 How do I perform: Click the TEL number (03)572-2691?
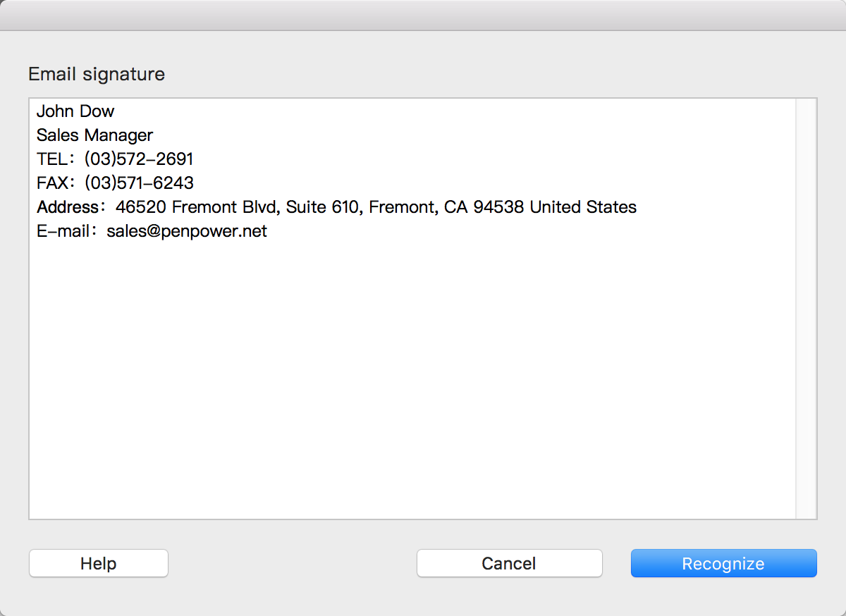(x=139, y=159)
